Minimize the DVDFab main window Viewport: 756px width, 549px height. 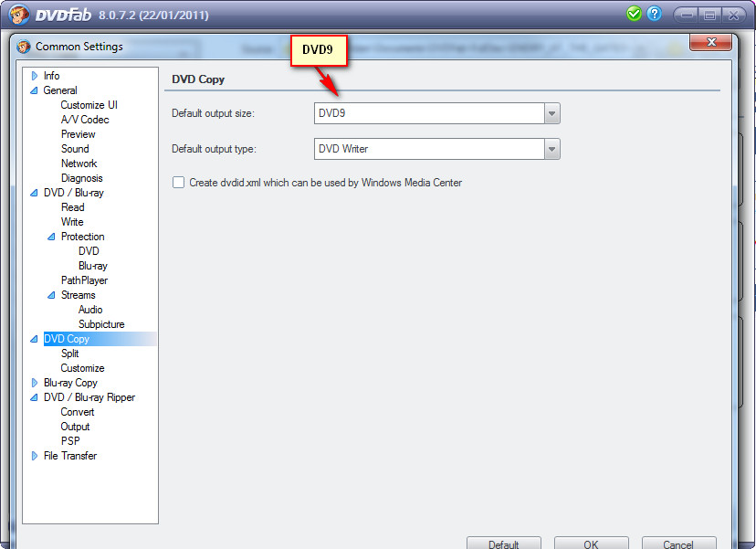[x=687, y=16]
